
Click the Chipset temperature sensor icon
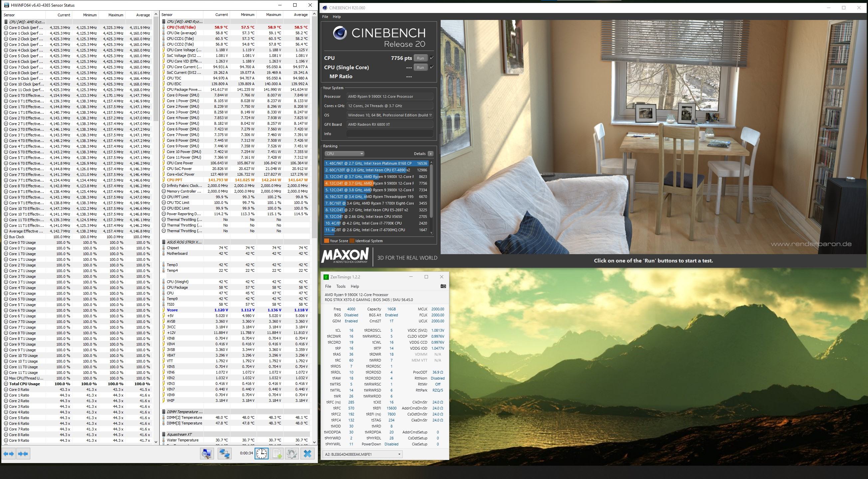[164, 248]
